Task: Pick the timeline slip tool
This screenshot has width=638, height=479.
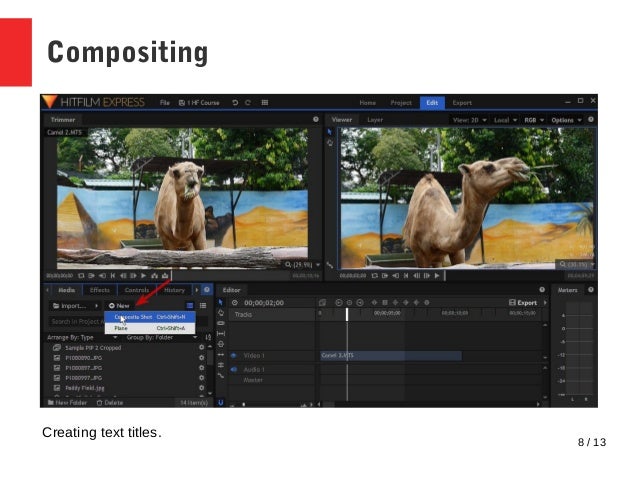Action: pos(221,334)
